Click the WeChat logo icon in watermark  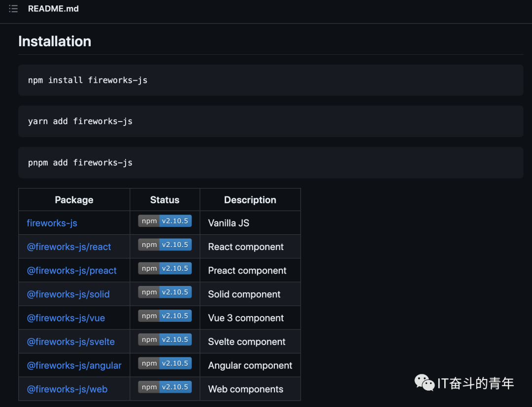coord(424,382)
